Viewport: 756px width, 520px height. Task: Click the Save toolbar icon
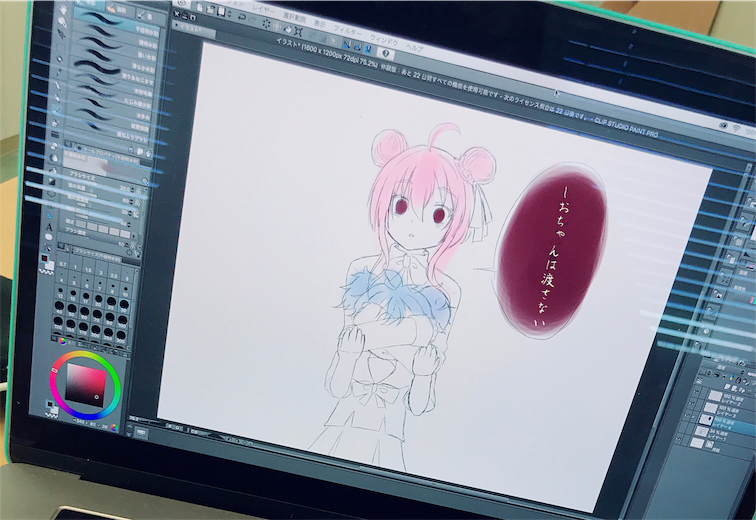click(x=221, y=12)
